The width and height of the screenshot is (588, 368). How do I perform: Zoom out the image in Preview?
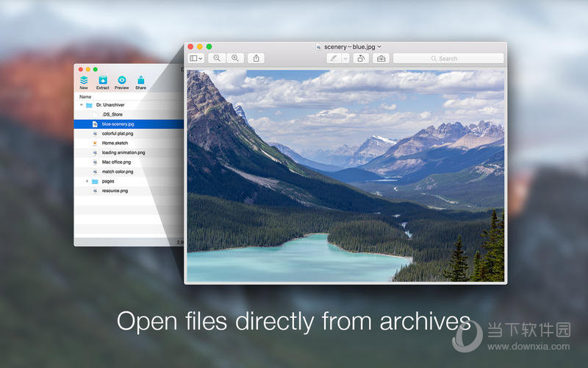217,58
